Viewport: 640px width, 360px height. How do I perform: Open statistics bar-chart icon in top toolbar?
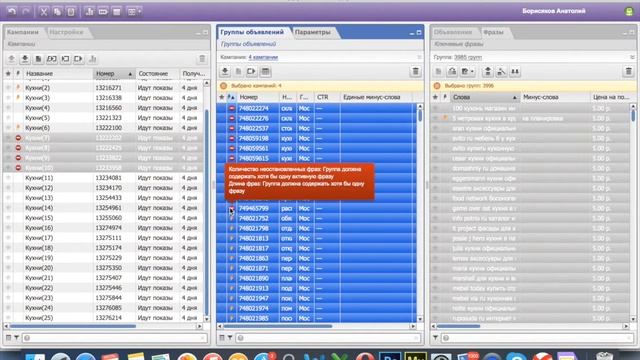(x=89, y=11)
